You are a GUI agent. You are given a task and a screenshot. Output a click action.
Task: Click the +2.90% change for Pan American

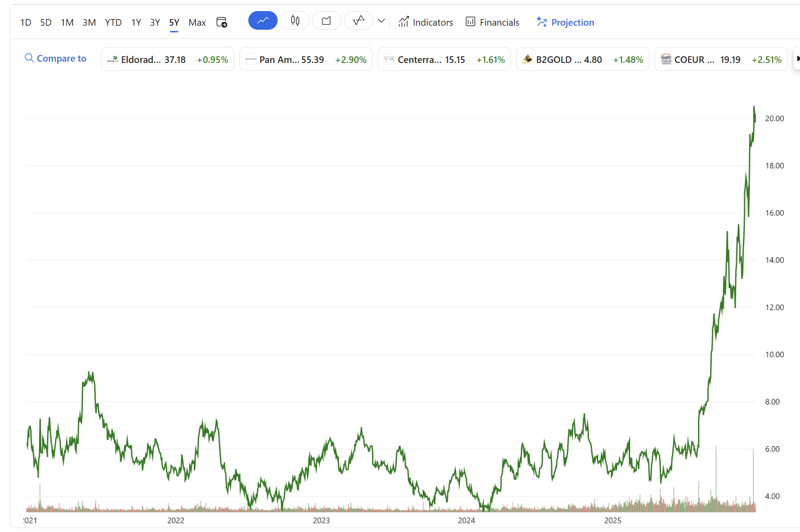click(351, 60)
